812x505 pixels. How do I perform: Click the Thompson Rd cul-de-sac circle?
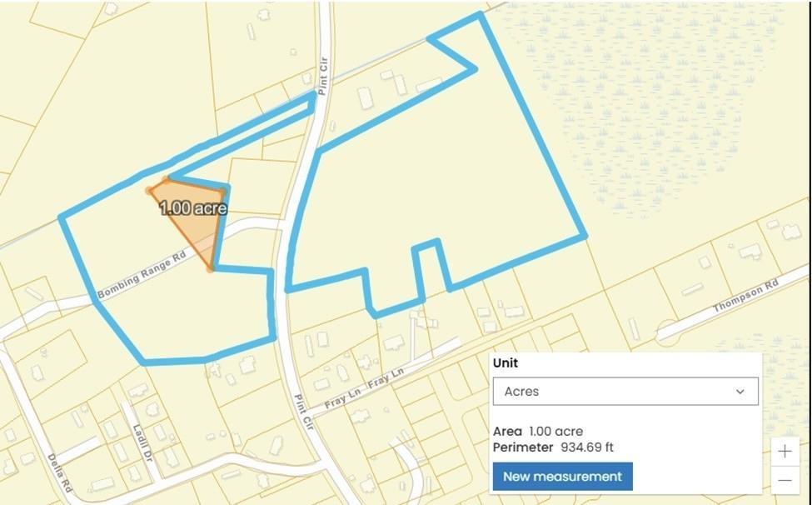[668, 332]
